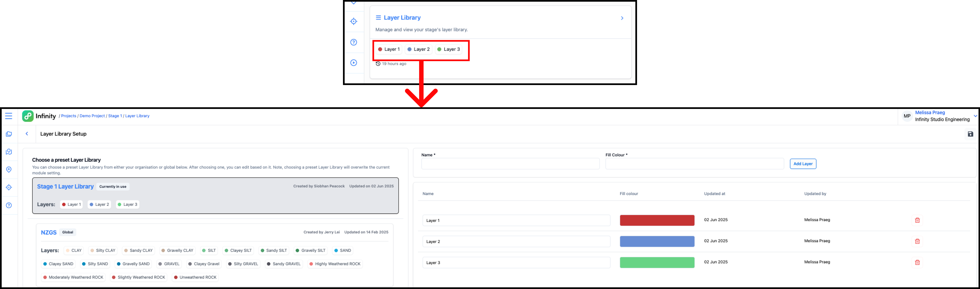Edit the Layer 1 name field in the table
The height and width of the screenshot is (289, 980).
516,221
